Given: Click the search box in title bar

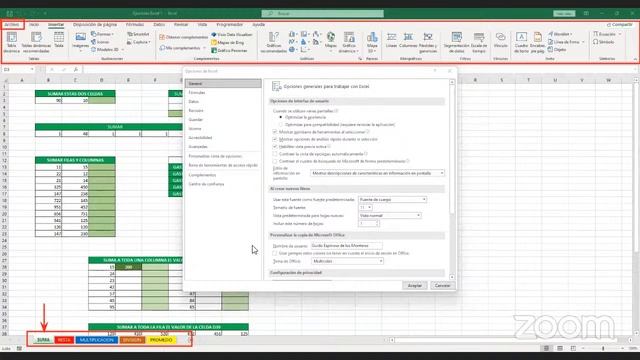Looking at the screenshot, I should [322, 13].
